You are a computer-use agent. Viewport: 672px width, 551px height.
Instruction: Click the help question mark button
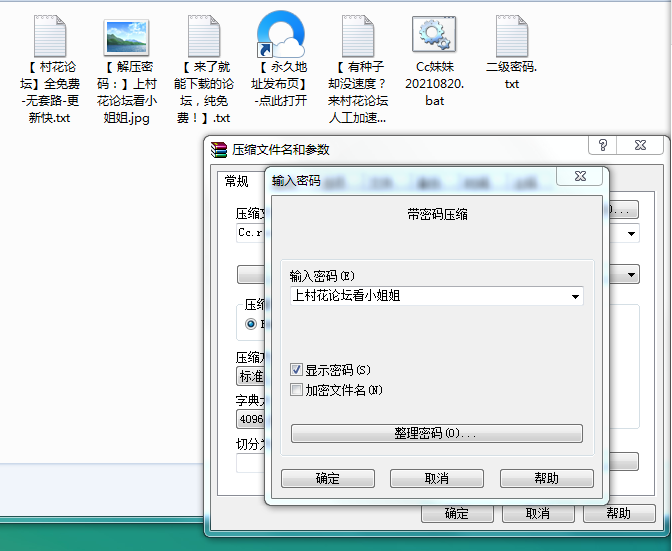click(x=603, y=146)
